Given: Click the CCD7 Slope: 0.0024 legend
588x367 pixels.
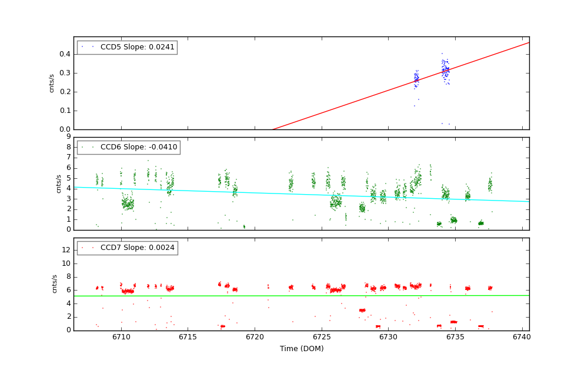Looking at the screenshot, I should [128, 248].
